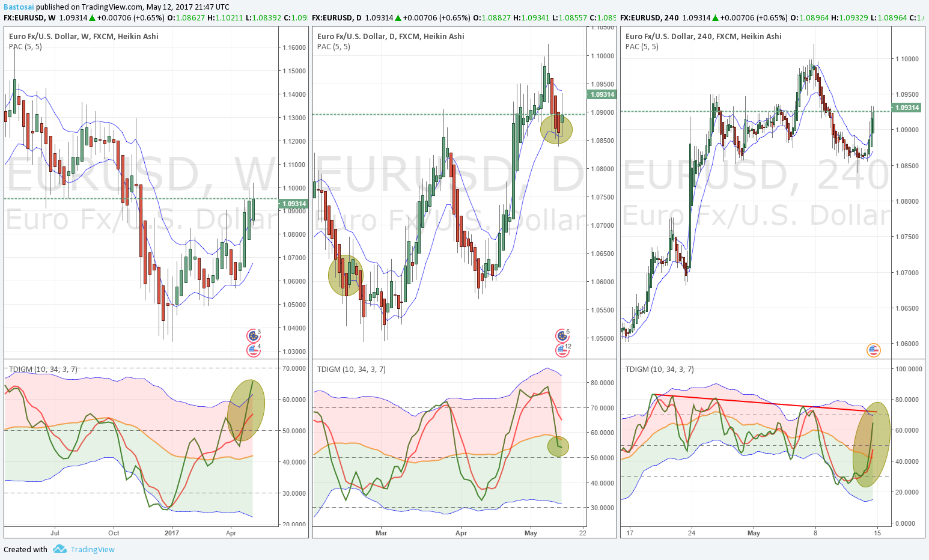Viewport: 929px width, 560px height.
Task: Click green up arrow in FX:EURUSD, 240 header
Action: click(x=715, y=18)
